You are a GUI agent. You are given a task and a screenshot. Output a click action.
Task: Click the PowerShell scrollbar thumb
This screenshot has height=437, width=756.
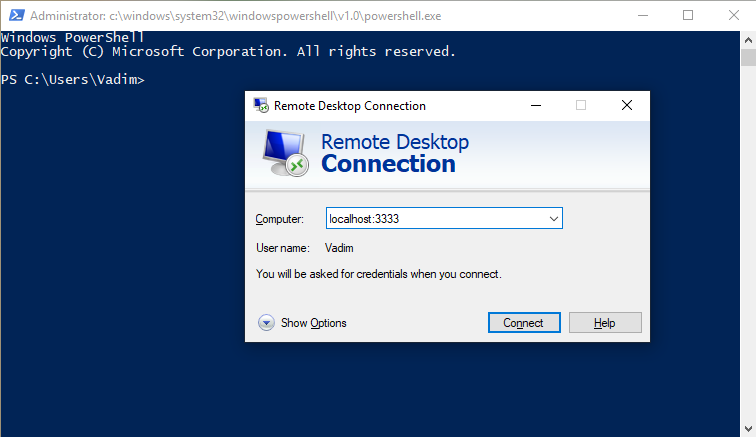coord(748,57)
